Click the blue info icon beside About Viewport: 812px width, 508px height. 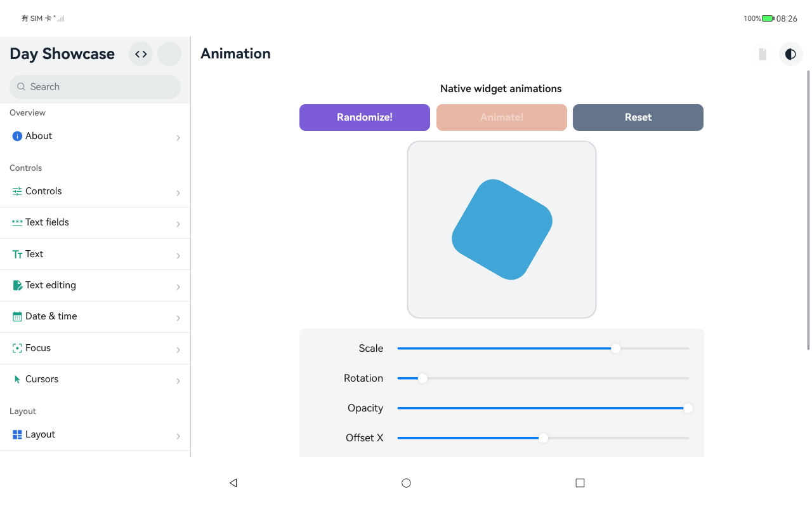point(17,136)
